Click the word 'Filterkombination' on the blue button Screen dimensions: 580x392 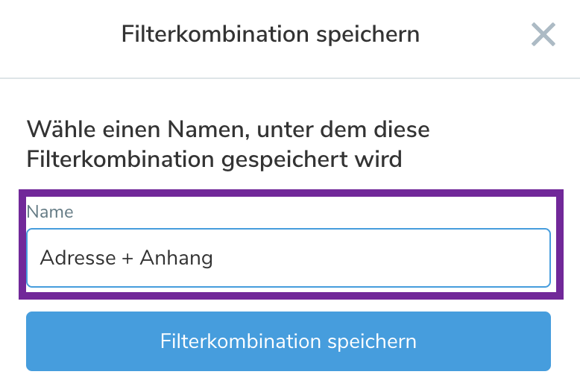[x=241, y=341]
